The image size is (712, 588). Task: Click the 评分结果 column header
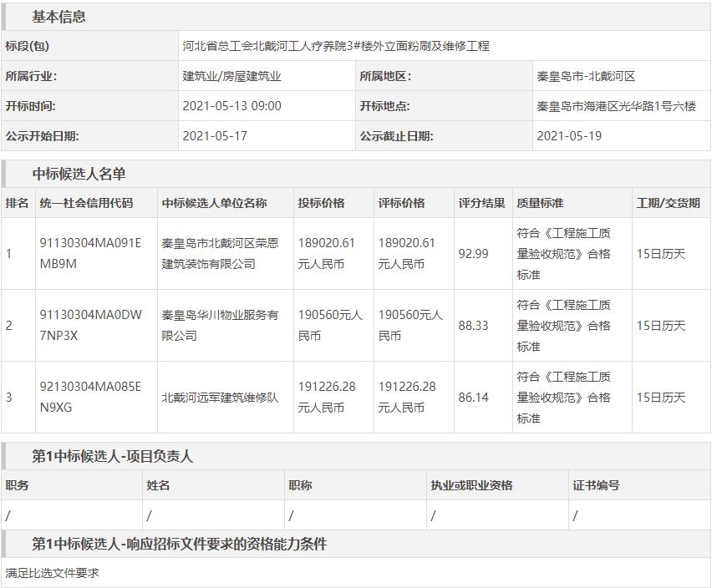(x=481, y=203)
